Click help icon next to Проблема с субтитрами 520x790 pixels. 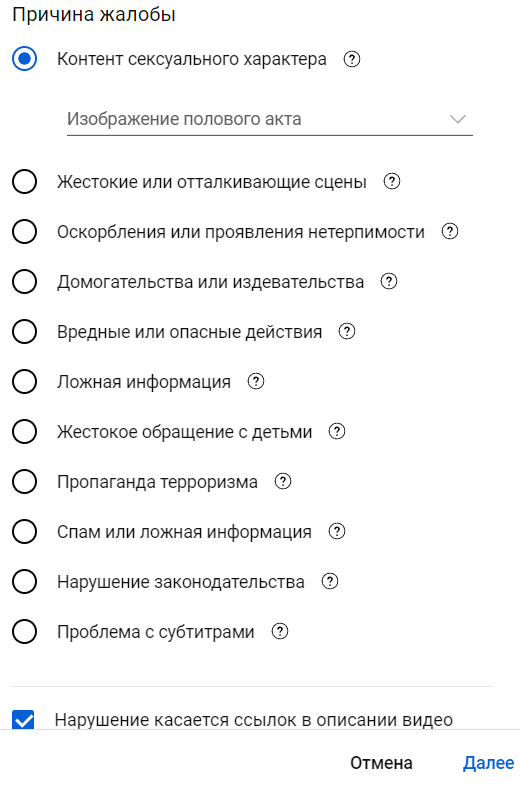pos(280,631)
